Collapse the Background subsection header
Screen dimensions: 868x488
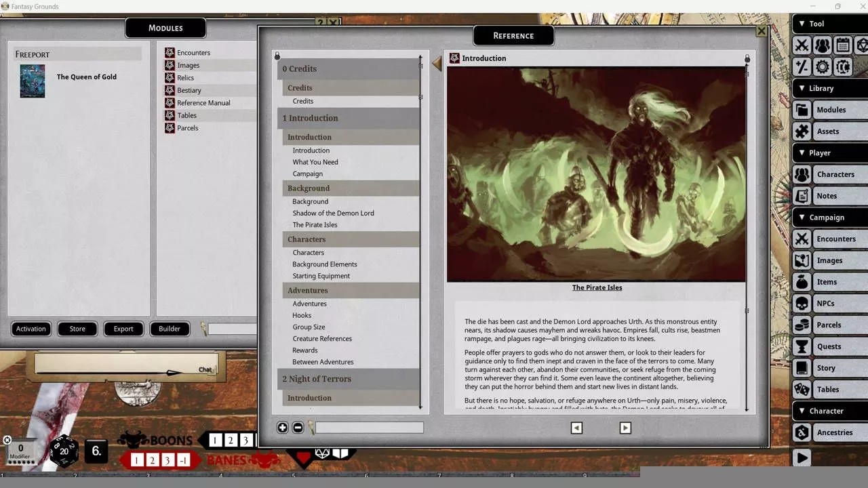(x=351, y=188)
